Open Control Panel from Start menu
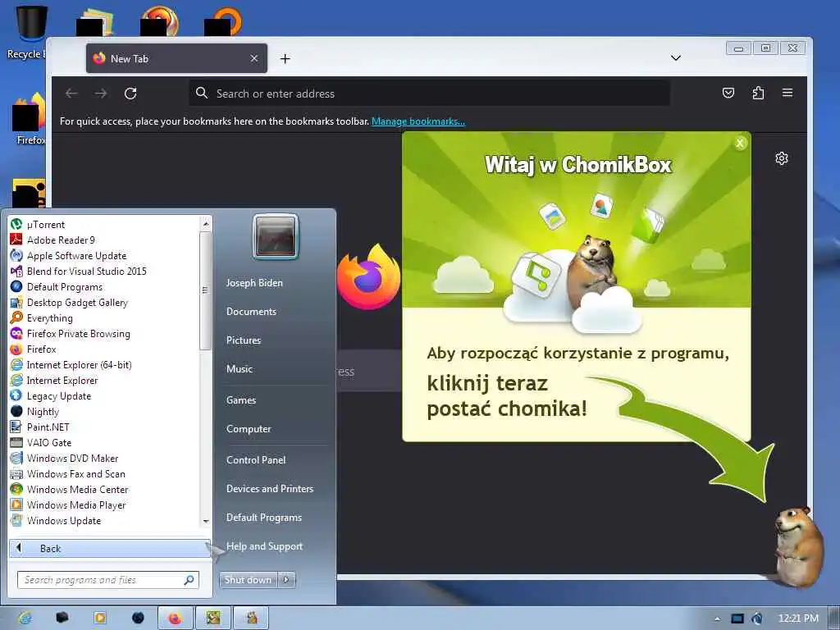The width and height of the screenshot is (840, 630). (256, 460)
